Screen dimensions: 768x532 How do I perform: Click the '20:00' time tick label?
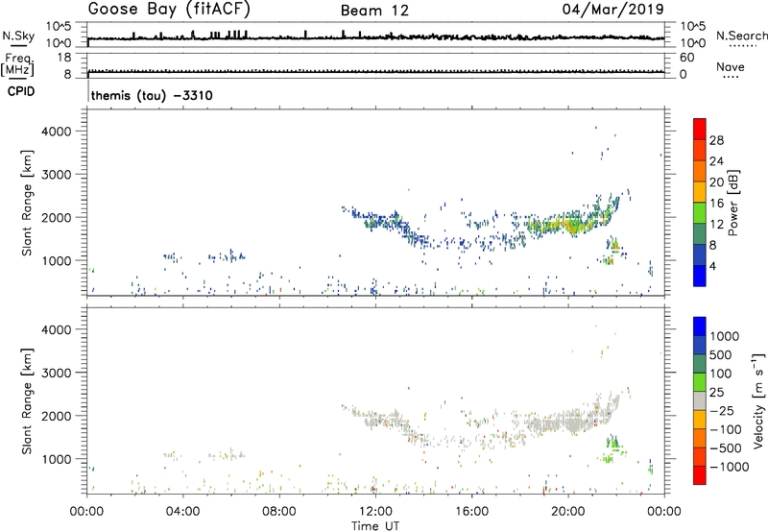[x=567, y=512]
